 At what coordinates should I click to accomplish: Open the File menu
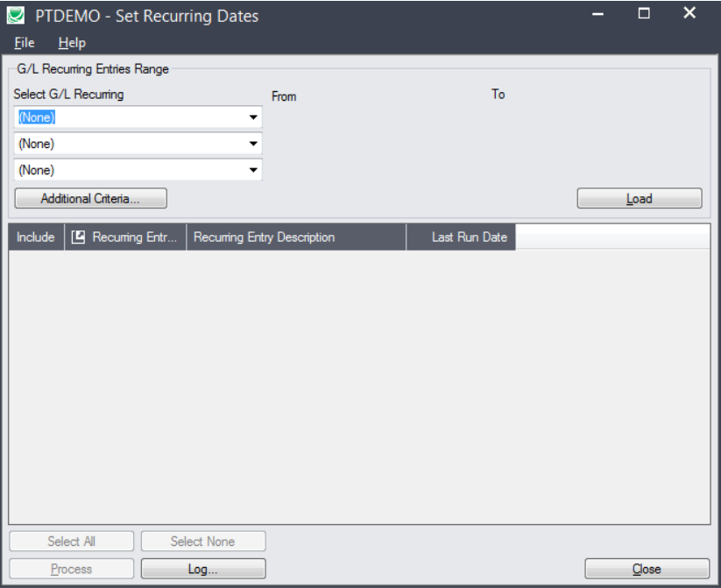pyautogui.click(x=25, y=43)
